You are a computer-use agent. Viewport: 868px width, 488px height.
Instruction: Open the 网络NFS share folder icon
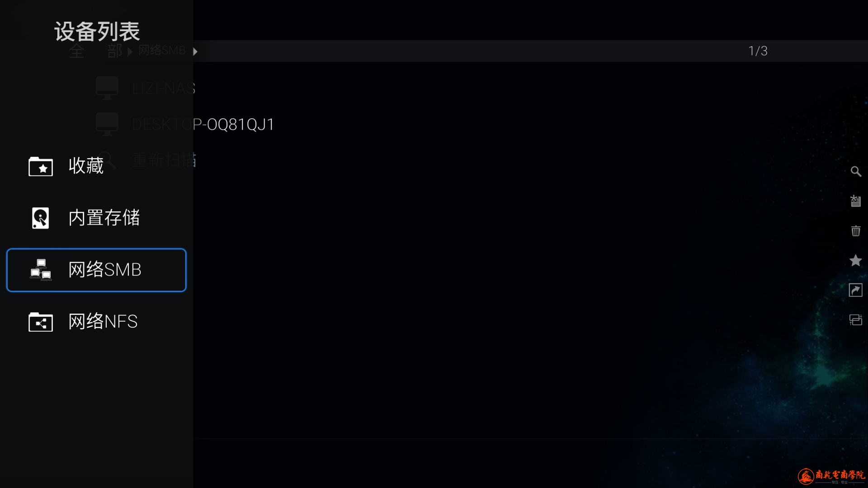(41, 322)
